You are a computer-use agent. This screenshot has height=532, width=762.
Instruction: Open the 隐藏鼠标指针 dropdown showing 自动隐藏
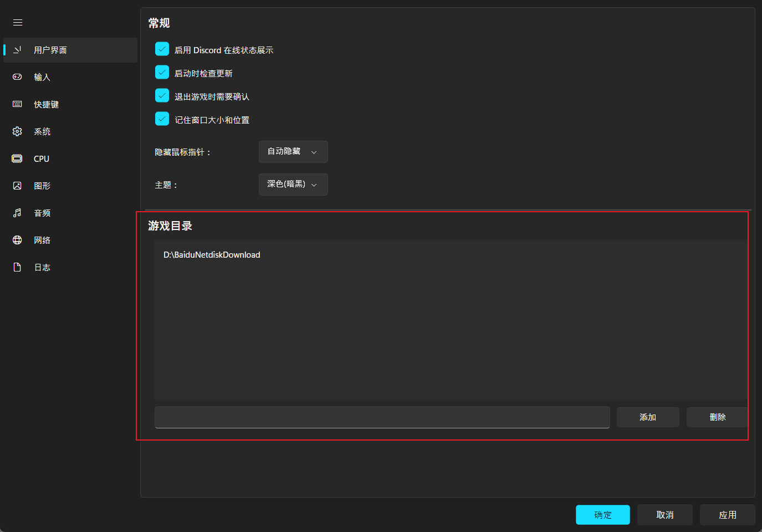(293, 152)
